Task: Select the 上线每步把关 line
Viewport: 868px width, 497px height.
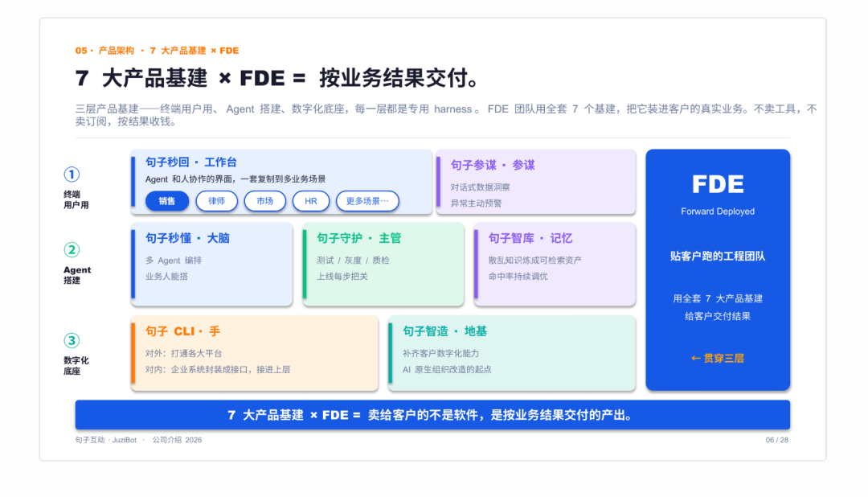Action: (342, 277)
